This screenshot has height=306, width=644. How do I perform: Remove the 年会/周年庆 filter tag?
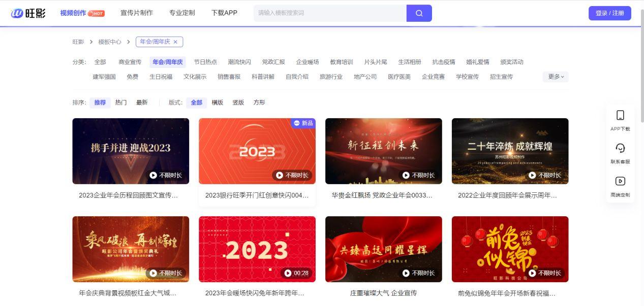[175, 42]
